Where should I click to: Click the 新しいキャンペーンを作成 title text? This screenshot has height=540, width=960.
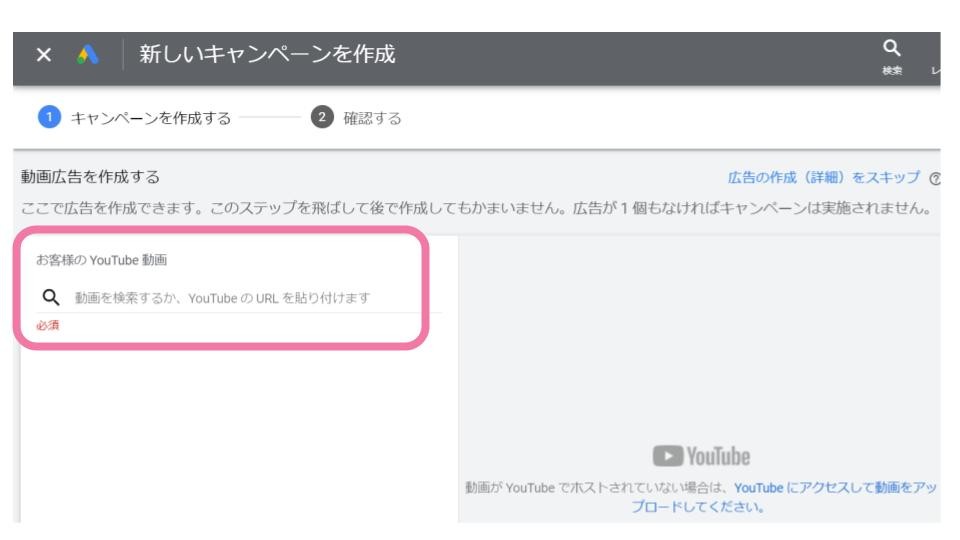coord(267,54)
